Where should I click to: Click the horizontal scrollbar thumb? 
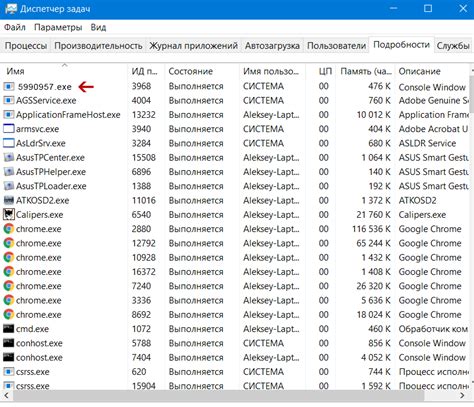(219, 395)
